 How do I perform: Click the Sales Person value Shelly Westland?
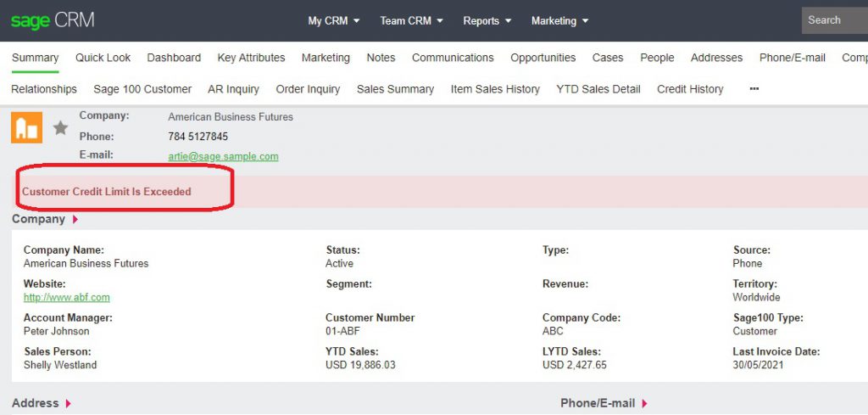click(x=60, y=365)
